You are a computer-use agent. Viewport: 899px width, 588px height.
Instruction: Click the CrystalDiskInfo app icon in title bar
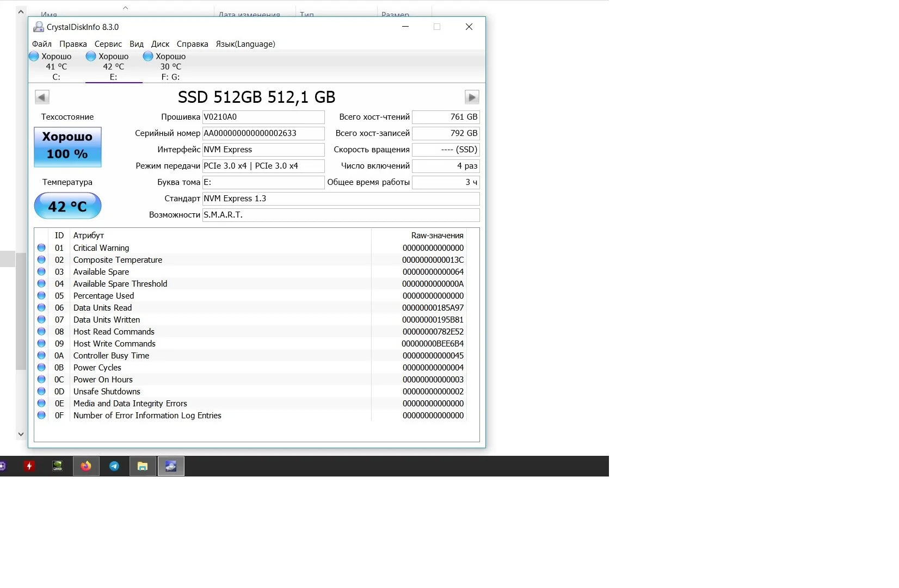pyautogui.click(x=39, y=27)
